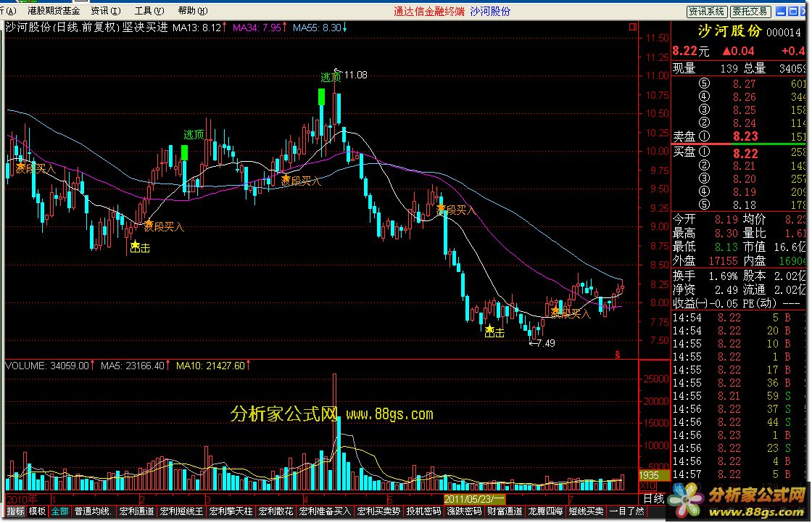This screenshot has width=812, height=523.
Task: Click the 波段买入 star near 9.00 level
Action: [x=149, y=224]
